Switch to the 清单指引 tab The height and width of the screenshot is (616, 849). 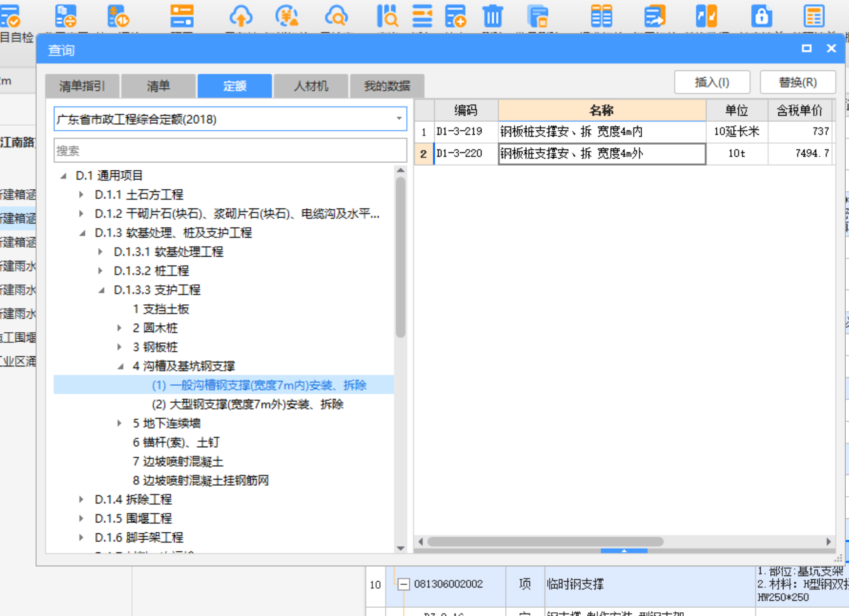pyautogui.click(x=83, y=86)
